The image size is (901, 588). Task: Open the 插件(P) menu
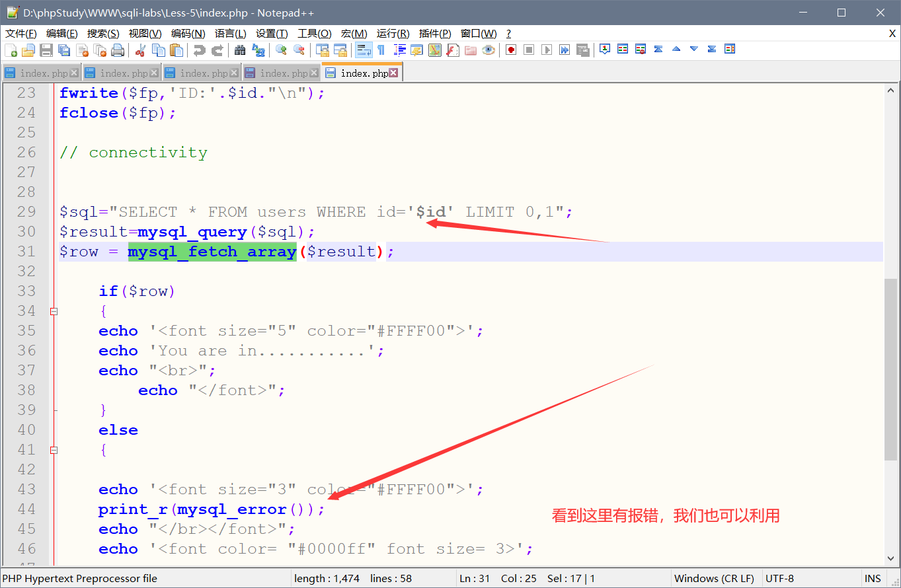click(434, 33)
